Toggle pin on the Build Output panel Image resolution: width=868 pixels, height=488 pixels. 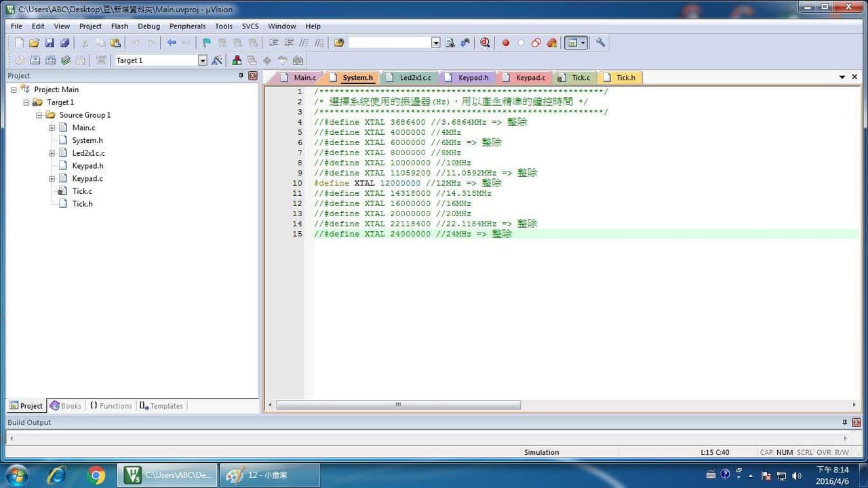[x=844, y=422]
